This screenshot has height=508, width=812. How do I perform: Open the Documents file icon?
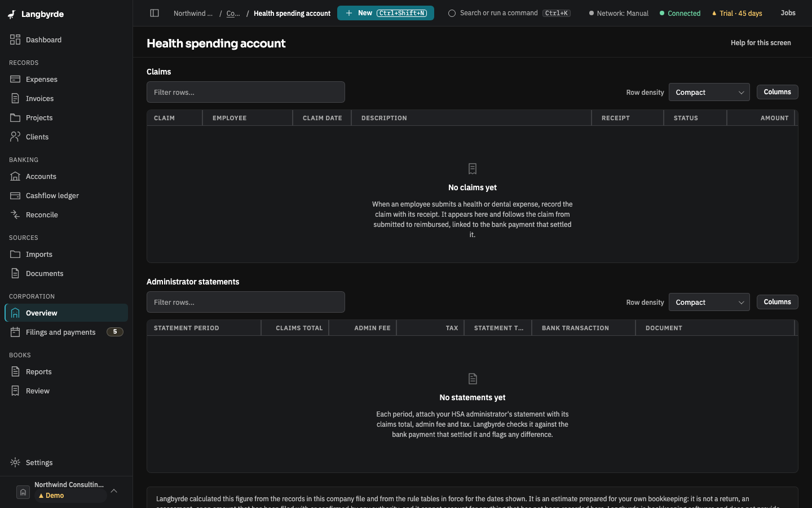click(x=15, y=273)
